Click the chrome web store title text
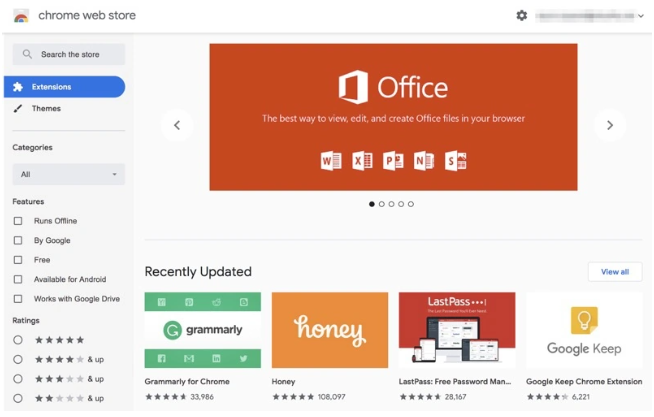Viewport: 654px width, 417px height. 87,15
